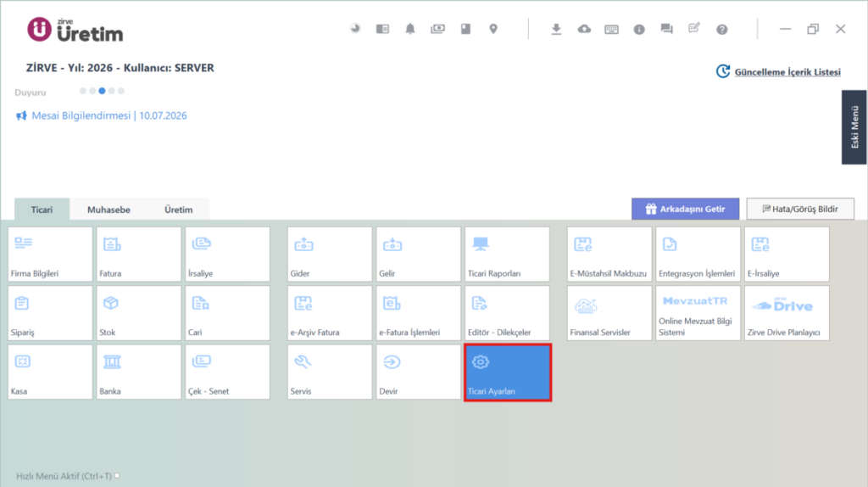Image resolution: width=868 pixels, height=487 pixels.
Task: Open the Finansal Servisler tile
Action: pyautogui.click(x=609, y=313)
